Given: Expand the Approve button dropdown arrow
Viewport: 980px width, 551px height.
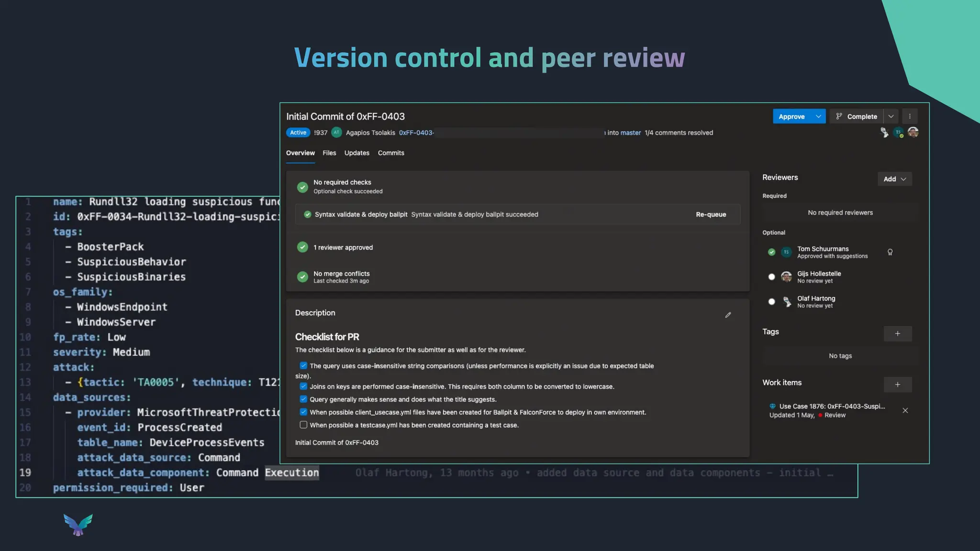Looking at the screenshot, I should [818, 116].
